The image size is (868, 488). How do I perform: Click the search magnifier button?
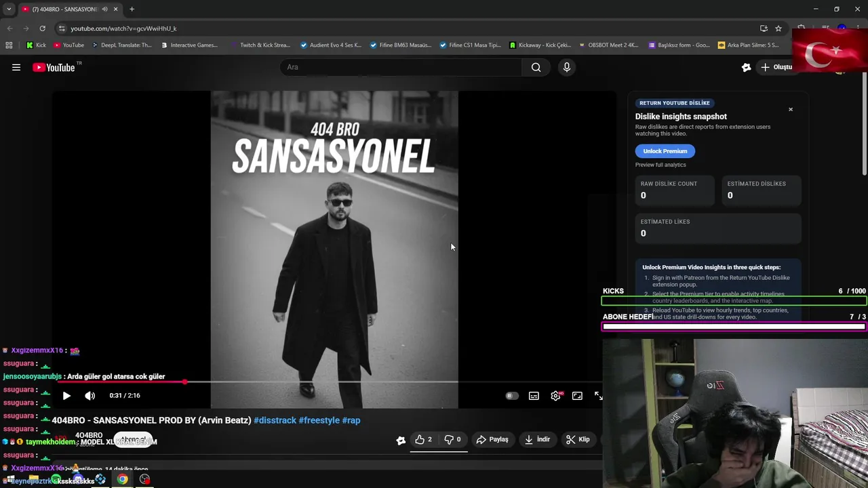(536, 67)
